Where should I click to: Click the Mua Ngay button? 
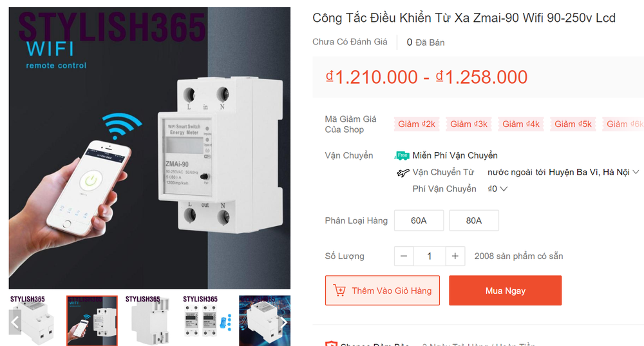tap(505, 291)
